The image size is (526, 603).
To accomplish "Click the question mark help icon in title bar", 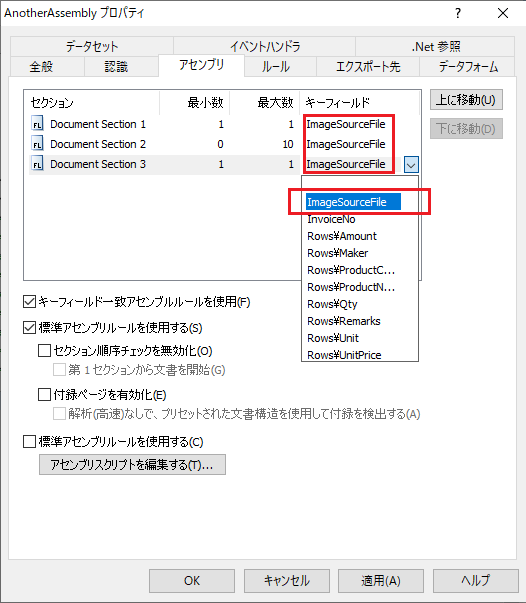I will click(x=458, y=13).
